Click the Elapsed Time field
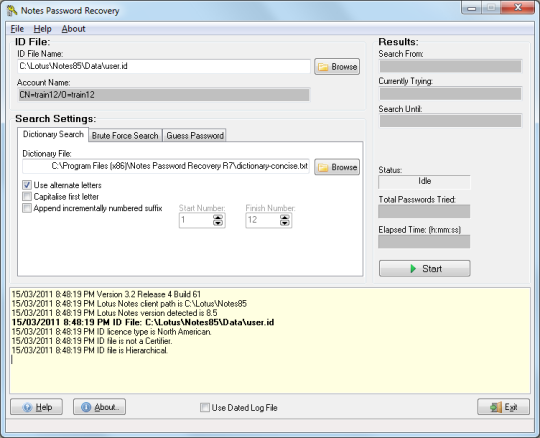Viewport: 540px width, 438px height. coord(424,242)
